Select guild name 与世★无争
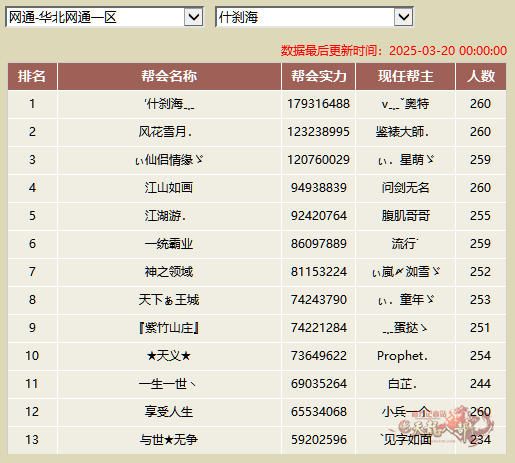The image size is (515, 463). pyautogui.click(x=169, y=440)
